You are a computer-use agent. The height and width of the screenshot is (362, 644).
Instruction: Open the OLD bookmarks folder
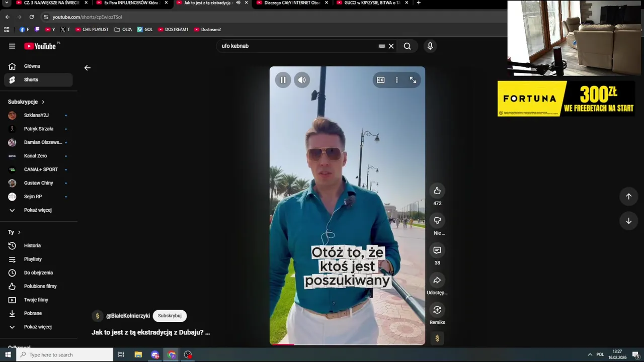pyautogui.click(x=123, y=30)
